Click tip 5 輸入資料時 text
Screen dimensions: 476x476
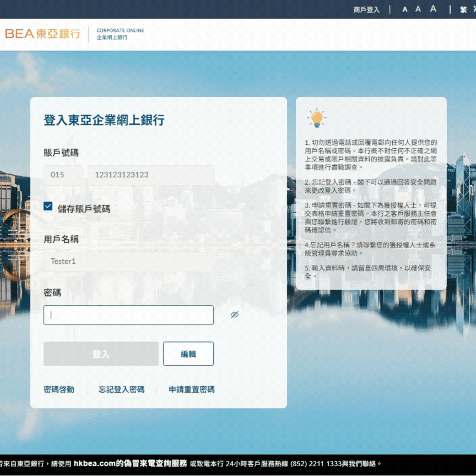tap(367, 272)
